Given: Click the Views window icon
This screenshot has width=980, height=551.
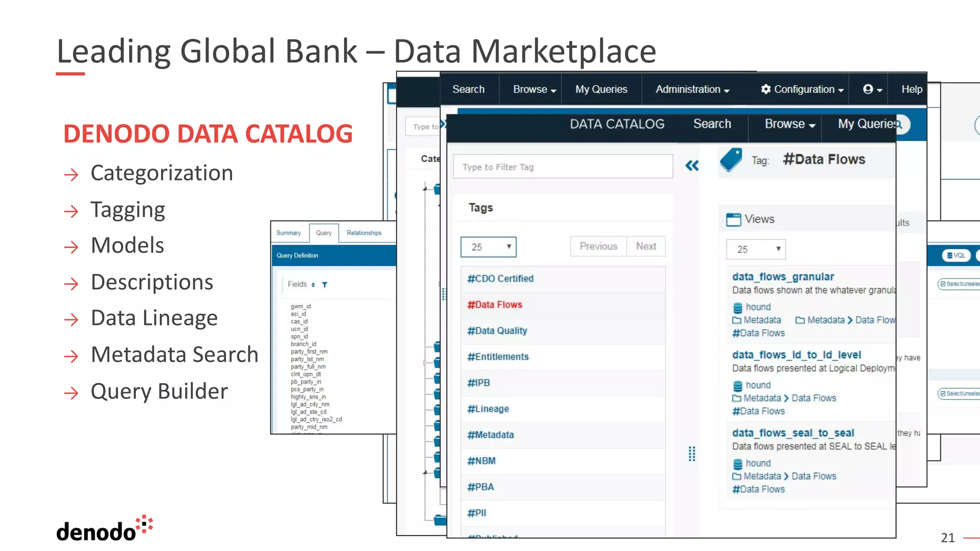Looking at the screenshot, I should pyautogui.click(x=733, y=219).
